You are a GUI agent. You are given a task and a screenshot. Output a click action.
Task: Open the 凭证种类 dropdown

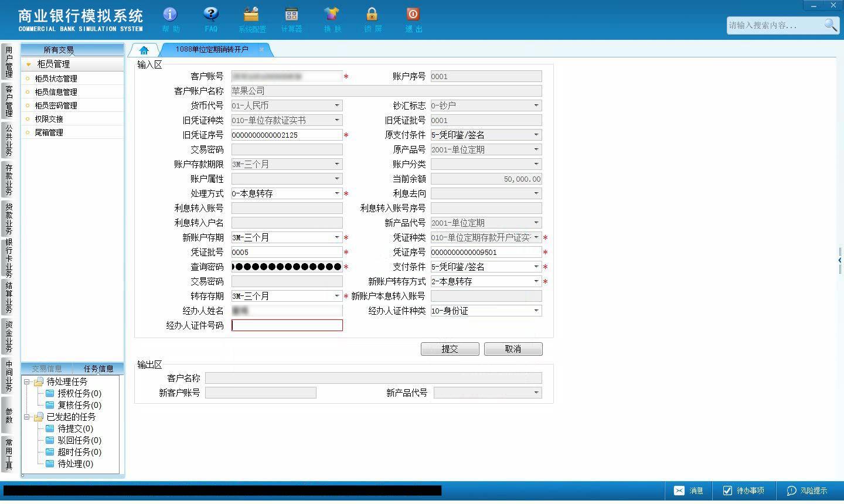pos(536,237)
